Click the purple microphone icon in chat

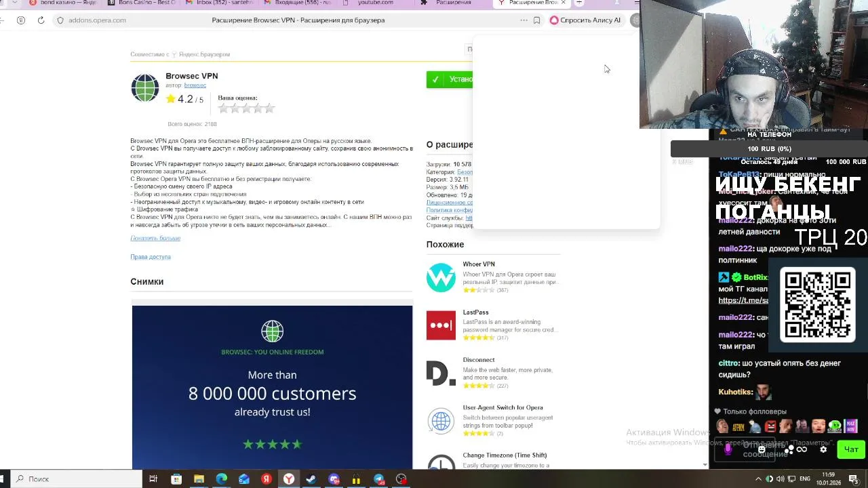coord(728,449)
